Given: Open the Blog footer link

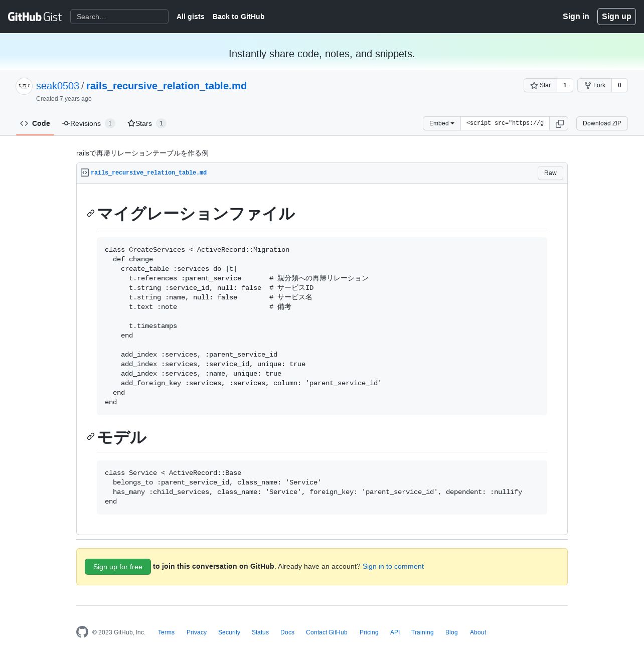Looking at the screenshot, I should (x=451, y=632).
